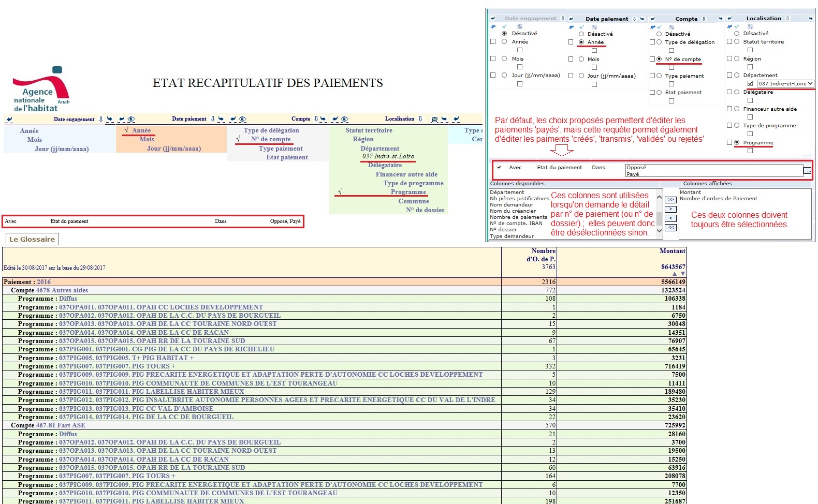Click down arrow next to report Date paiement title
The image size is (818, 504).
(x=212, y=119)
